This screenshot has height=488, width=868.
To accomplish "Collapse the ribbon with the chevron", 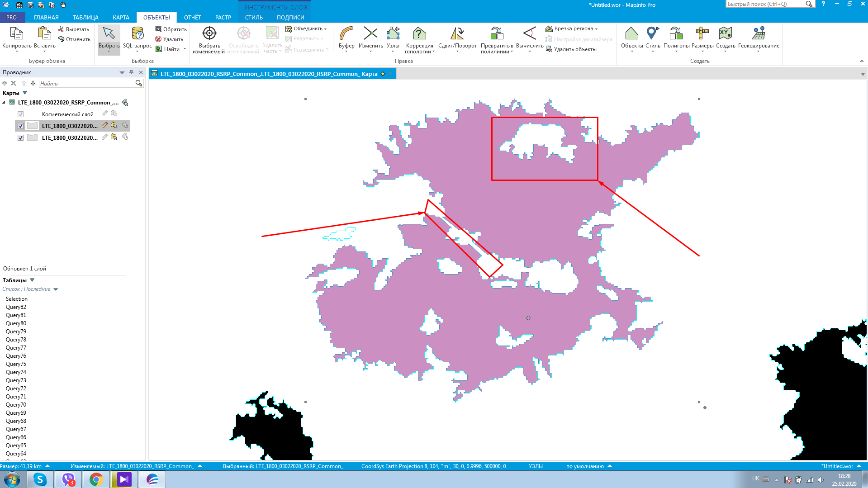I will (862, 61).
